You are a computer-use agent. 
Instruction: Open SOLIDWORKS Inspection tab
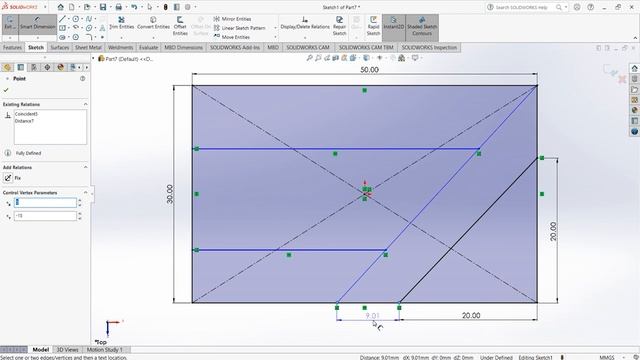429,47
